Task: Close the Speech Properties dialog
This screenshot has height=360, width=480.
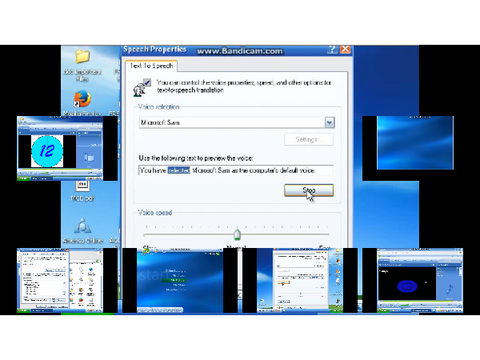Action: [345, 50]
